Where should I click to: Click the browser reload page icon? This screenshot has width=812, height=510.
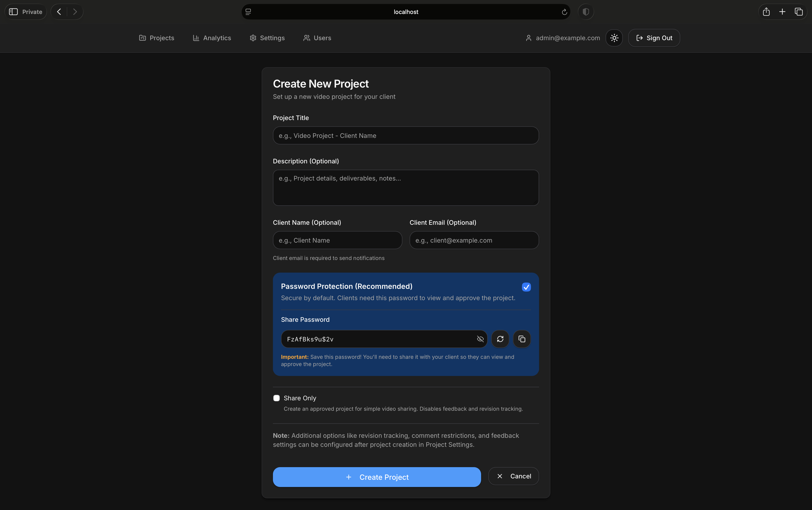click(x=564, y=12)
